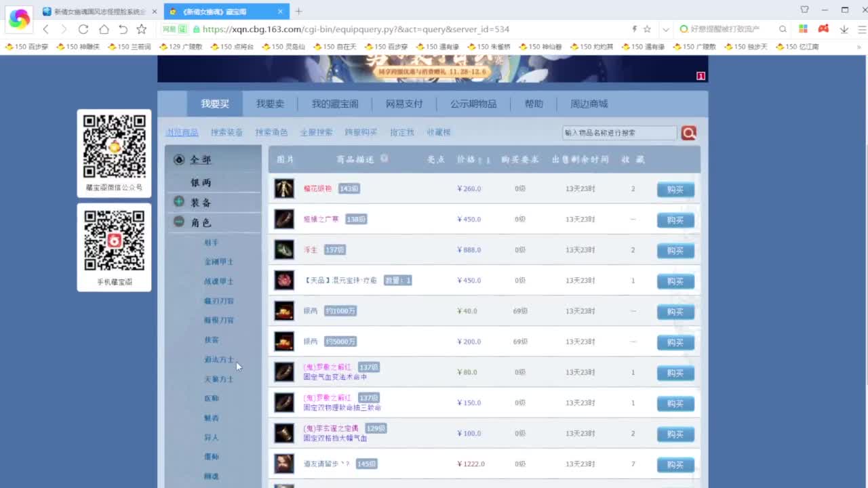Open a new browser tab with plus
This screenshot has height=488, width=868.
coord(298,12)
